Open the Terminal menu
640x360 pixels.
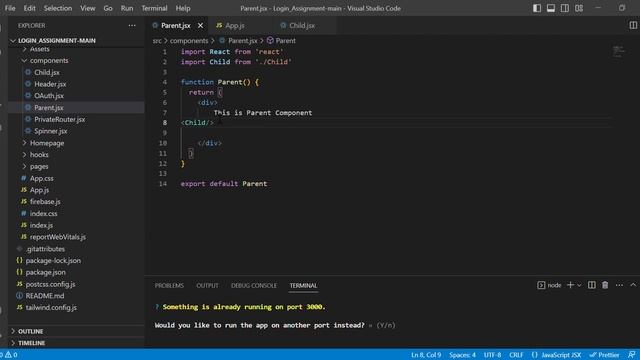point(154,8)
